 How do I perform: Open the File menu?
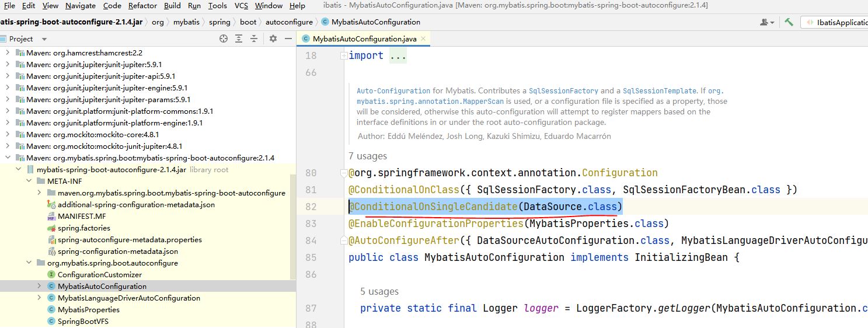[10, 5]
